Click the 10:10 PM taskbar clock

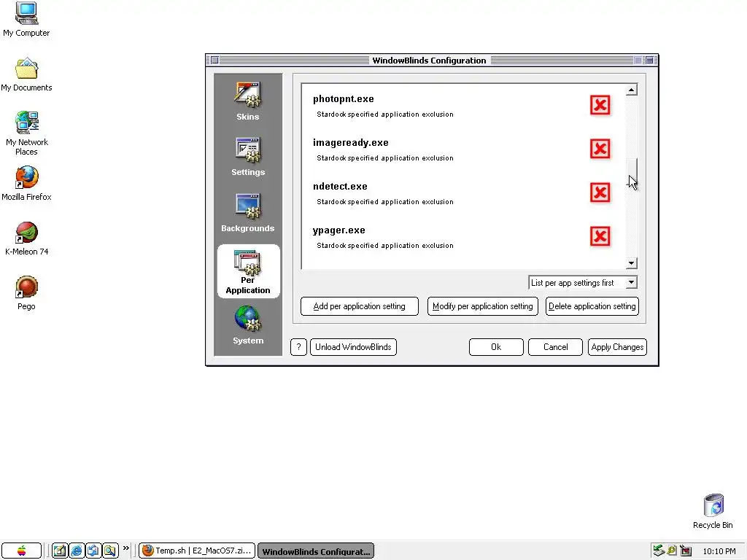click(x=719, y=551)
